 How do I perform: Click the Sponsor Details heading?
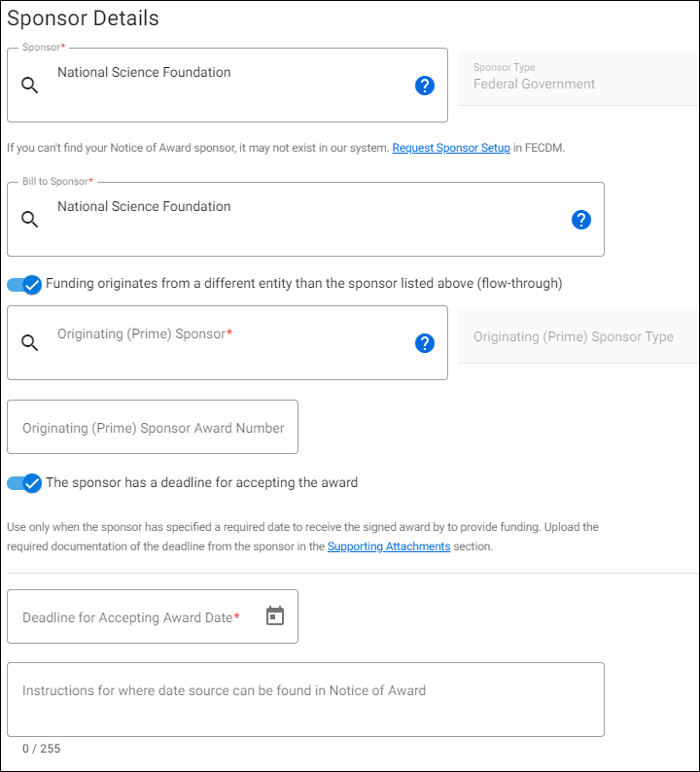(x=84, y=18)
